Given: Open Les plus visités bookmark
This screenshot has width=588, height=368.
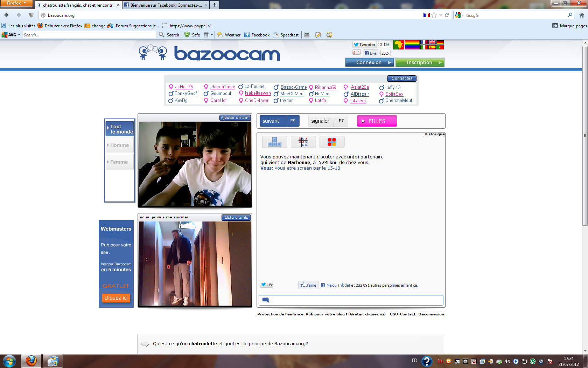Looking at the screenshot, I should point(19,26).
